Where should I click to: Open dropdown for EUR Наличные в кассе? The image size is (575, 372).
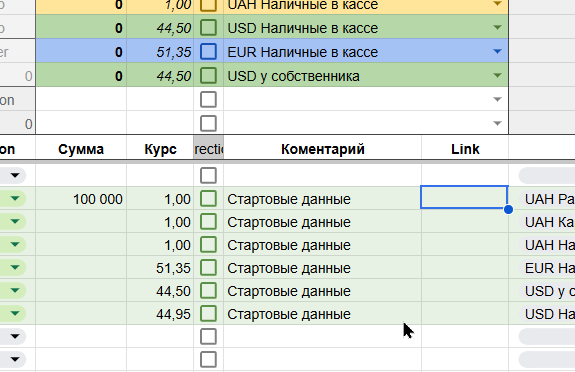[x=497, y=52]
